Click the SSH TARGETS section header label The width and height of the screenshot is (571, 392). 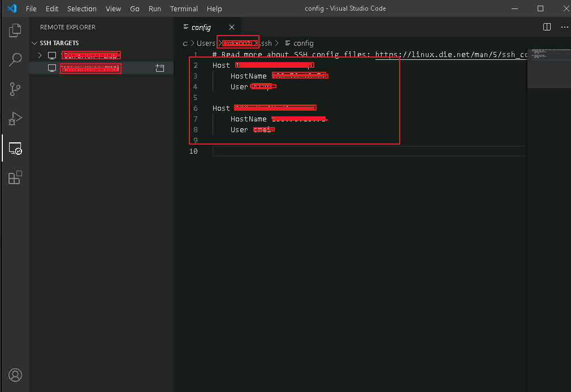click(x=59, y=43)
